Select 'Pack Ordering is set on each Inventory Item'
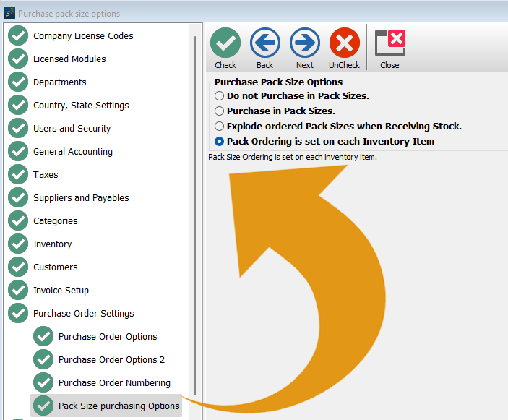 [x=220, y=142]
